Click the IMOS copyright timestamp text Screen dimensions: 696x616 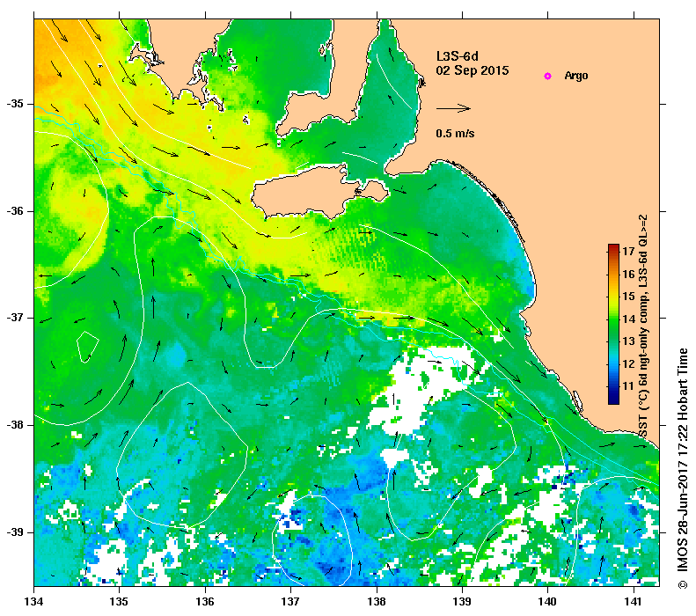682,469
